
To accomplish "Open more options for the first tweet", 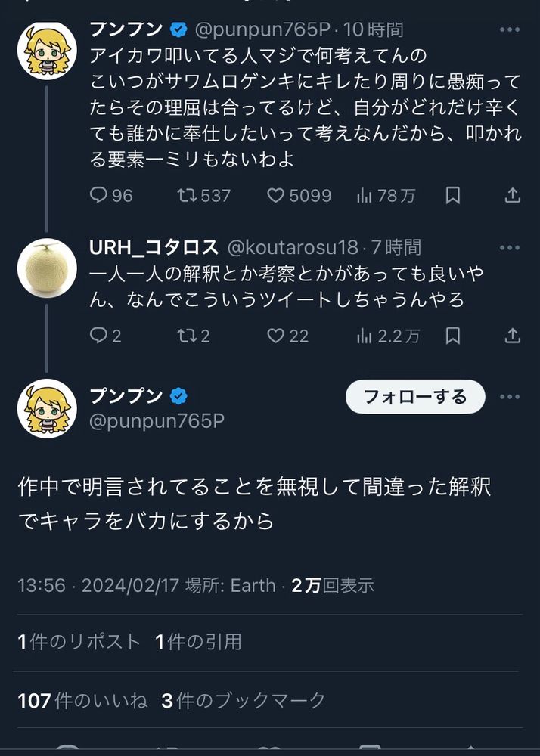I will pos(510,30).
